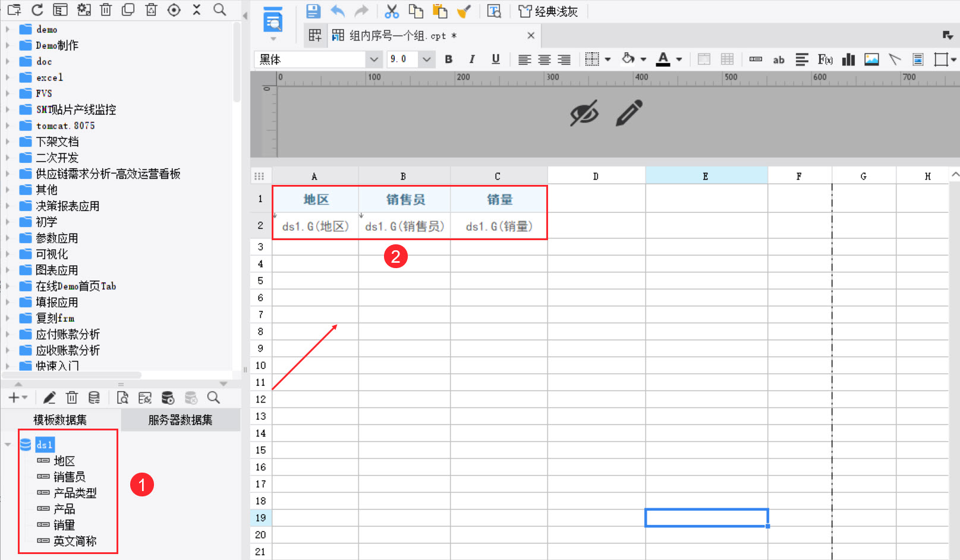The height and width of the screenshot is (560, 960).
Task: Search datasets with the magnifier icon
Action: point(213,398)
